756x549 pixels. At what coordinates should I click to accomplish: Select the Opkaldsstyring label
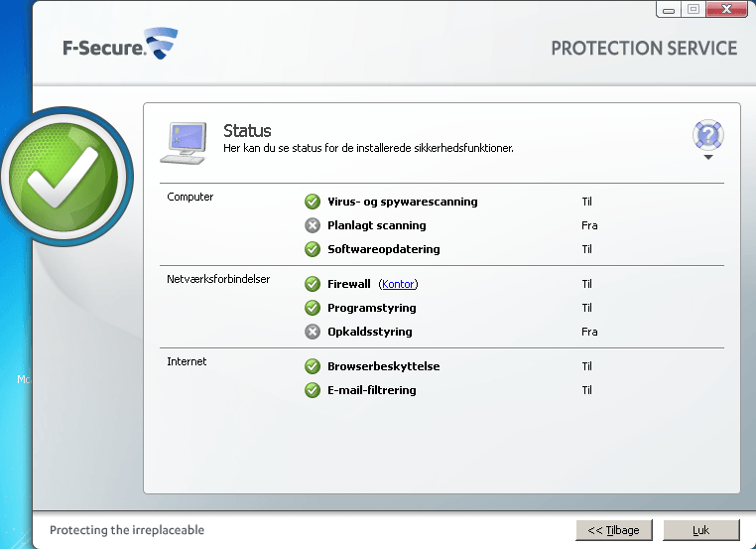pos(370,332)
